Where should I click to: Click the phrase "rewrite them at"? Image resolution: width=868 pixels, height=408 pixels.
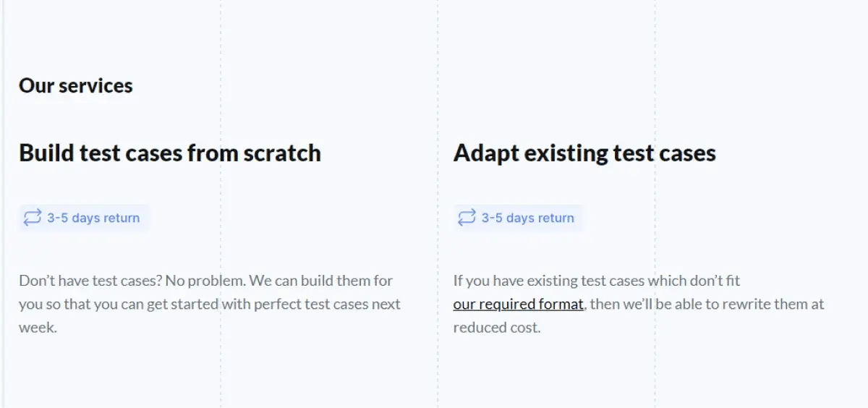(776, 305)
